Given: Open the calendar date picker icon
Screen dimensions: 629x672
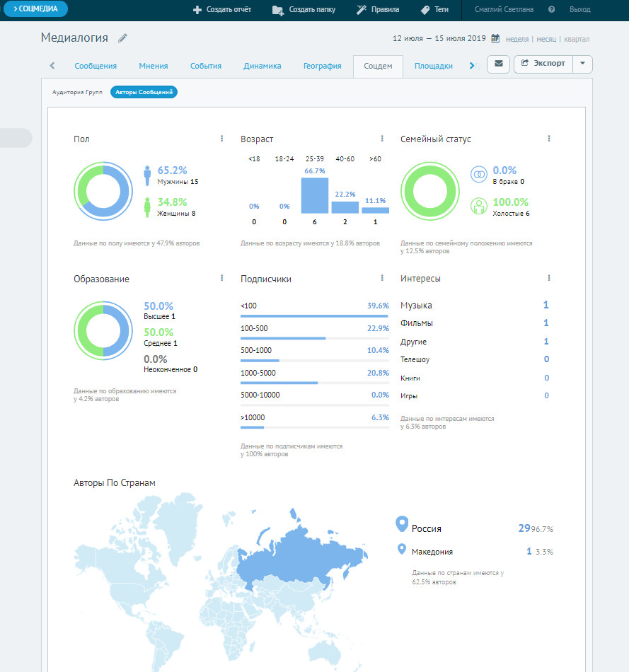Looking at the screenshot, I should 495,39.
